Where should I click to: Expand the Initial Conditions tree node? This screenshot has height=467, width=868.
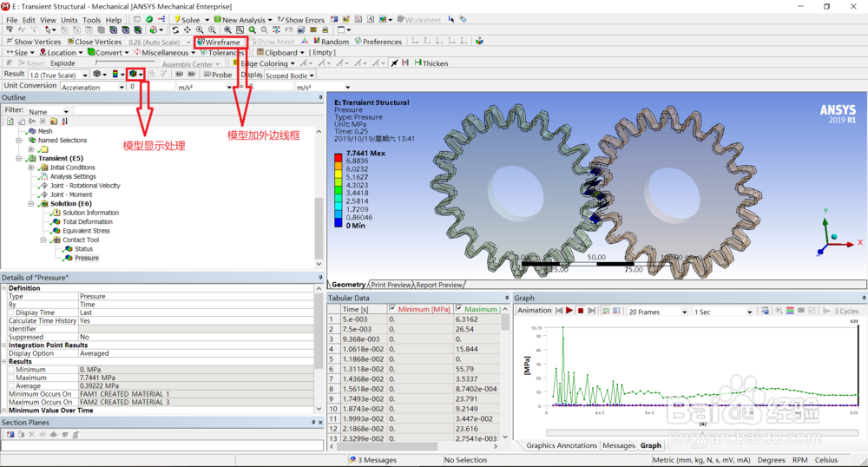click(31, 168)
